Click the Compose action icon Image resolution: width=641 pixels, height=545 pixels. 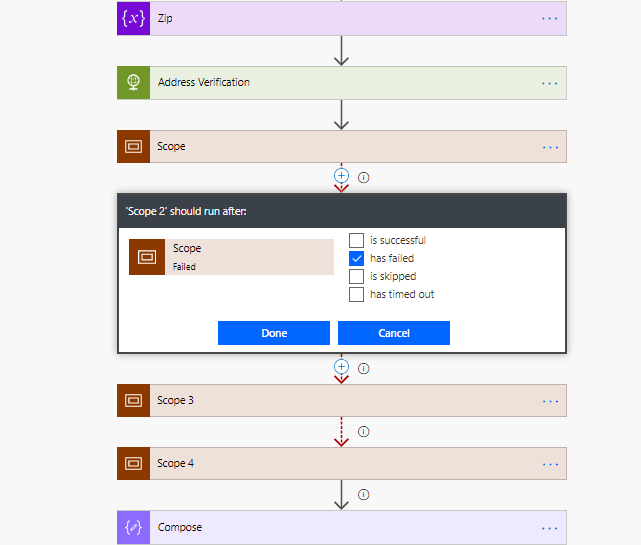[133, 528]
